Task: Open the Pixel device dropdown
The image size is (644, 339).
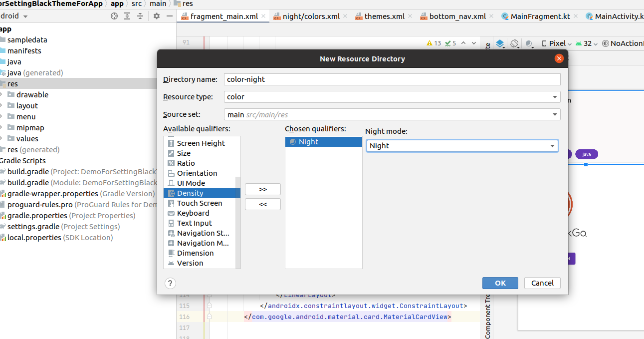Action: [557, 43]
